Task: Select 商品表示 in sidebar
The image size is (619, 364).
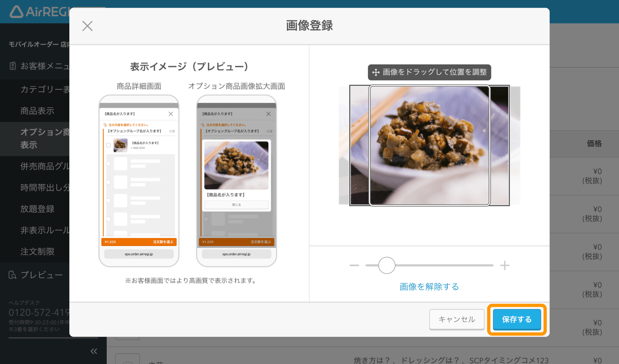Action: pos(37,111)
